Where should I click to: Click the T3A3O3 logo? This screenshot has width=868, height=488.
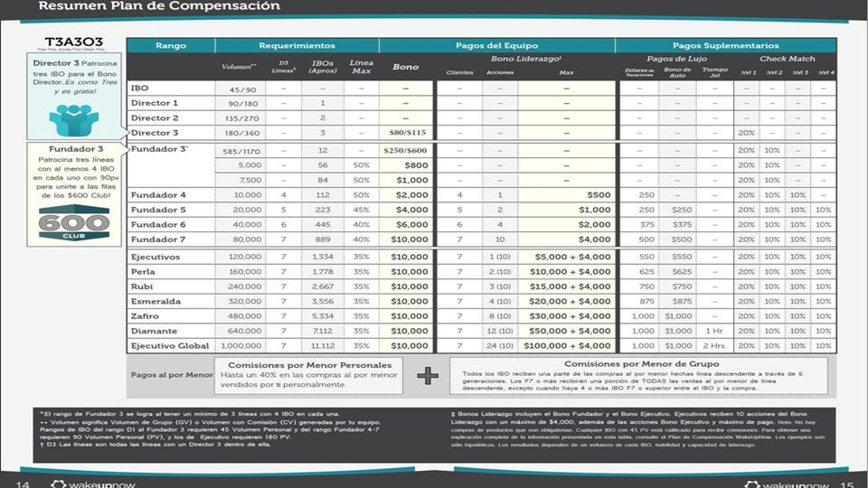[73, 42]
